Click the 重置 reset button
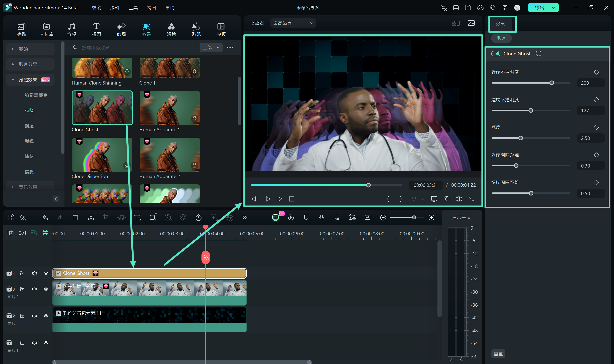The image size is (614, 364). (x=498, y=354)
